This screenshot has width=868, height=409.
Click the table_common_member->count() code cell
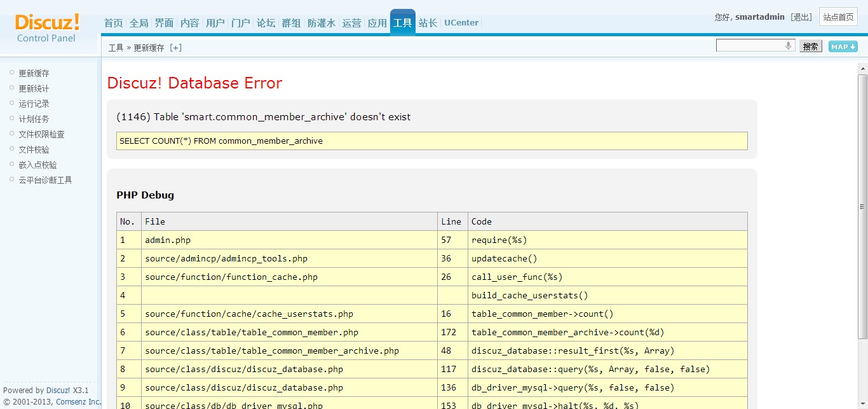(x=607, y=314)
